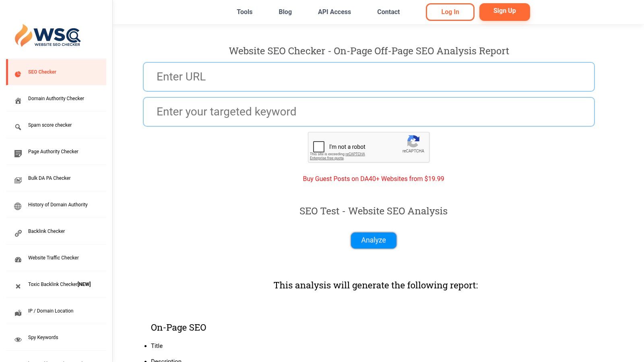The image size is (644, 362).
Task: Open Spam score checker tool link
Action: pyautogui.click(x=56, y=125)
